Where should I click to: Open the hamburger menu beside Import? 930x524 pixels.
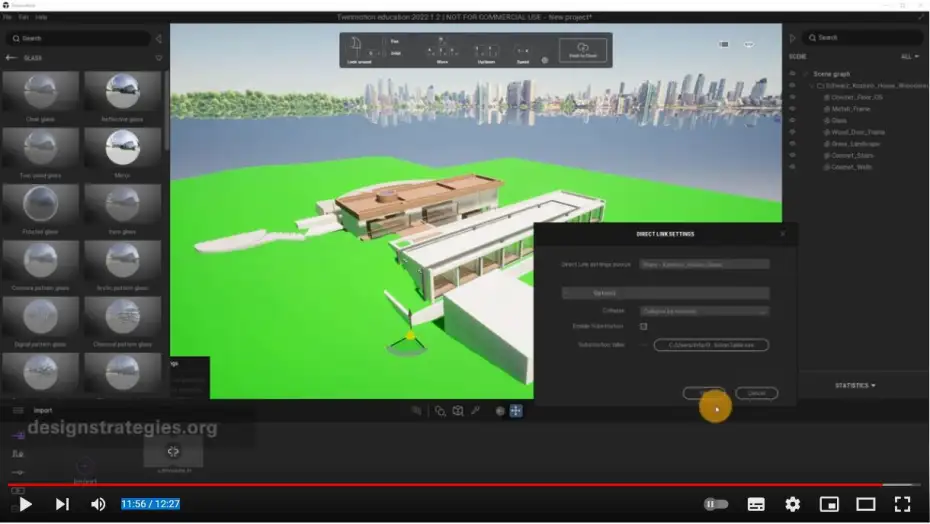(18, 411)
